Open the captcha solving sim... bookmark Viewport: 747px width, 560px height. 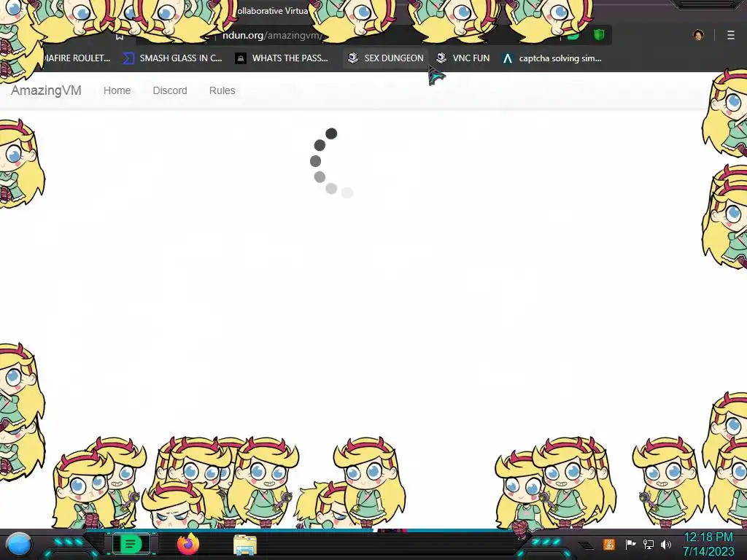pos(552,58)
